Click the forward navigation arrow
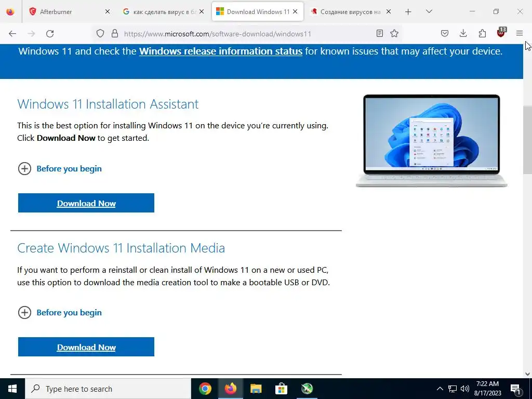532x399 pixels. [x=31, y=33]
